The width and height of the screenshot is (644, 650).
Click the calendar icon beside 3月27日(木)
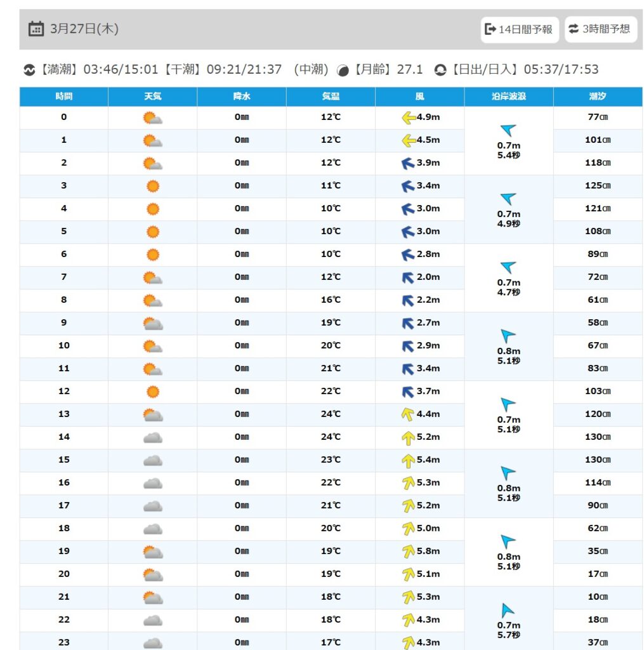tap(36, 29)
